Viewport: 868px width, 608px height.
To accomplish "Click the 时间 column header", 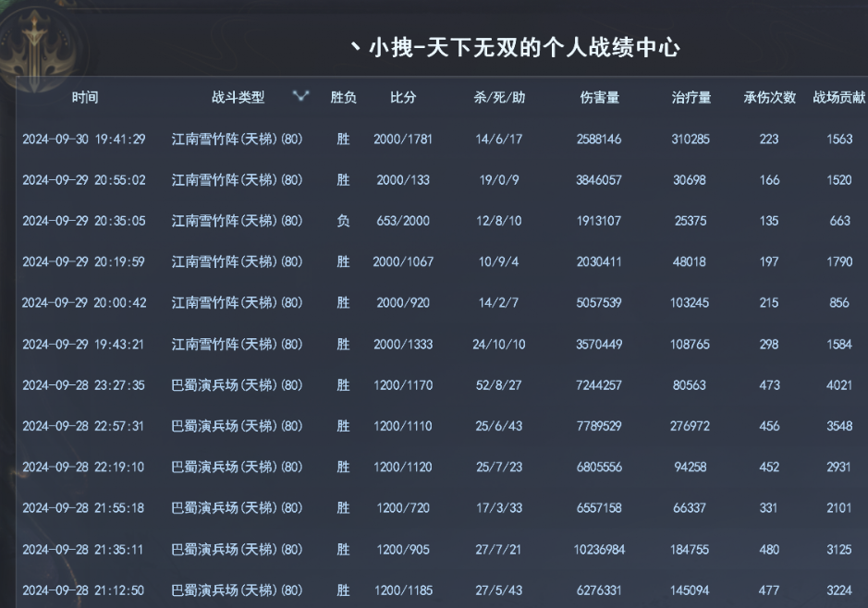I will (85, 97).
